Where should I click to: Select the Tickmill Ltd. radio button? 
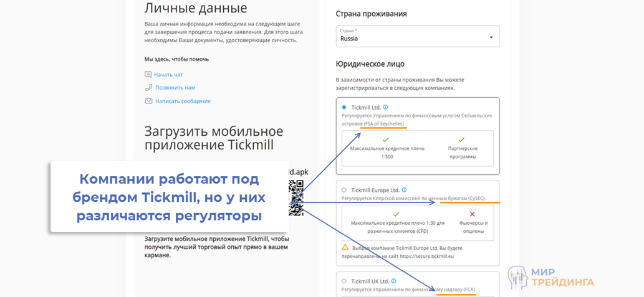[344, 108]
